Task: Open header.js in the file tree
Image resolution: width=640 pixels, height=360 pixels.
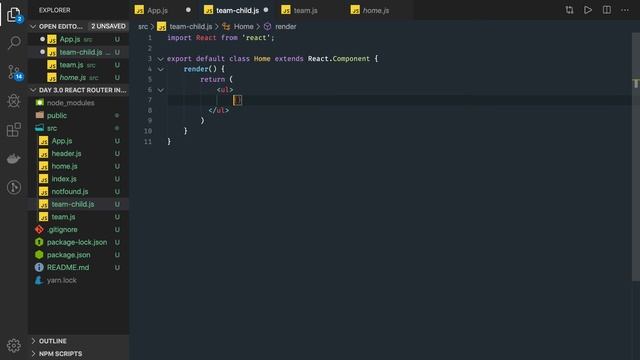Action: (x=78, y=153)
